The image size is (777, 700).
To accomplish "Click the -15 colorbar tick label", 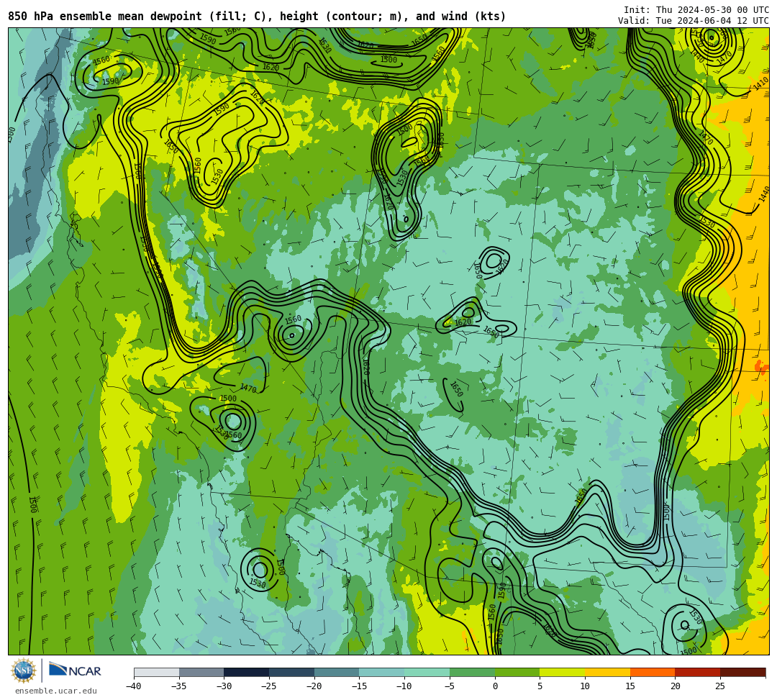I will tap(359, 686).
